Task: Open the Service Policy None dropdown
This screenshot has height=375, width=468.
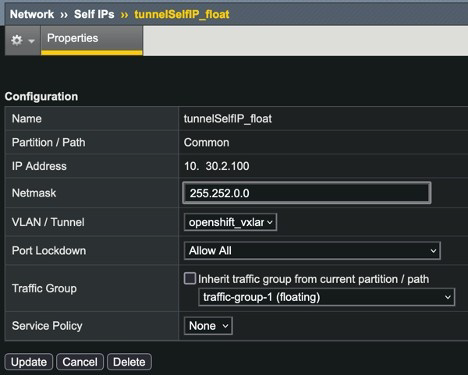Action: click(208, 326)
